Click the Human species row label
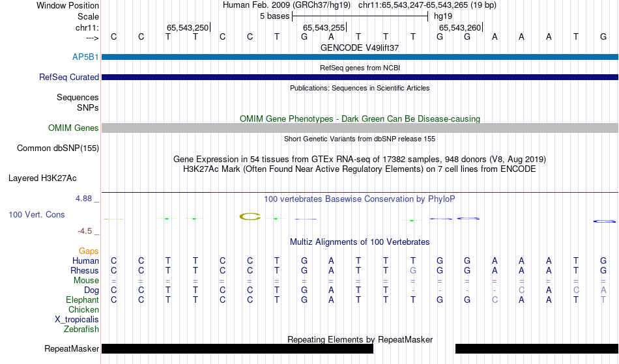Screen dimensions: 619x364 pos(85,260)
